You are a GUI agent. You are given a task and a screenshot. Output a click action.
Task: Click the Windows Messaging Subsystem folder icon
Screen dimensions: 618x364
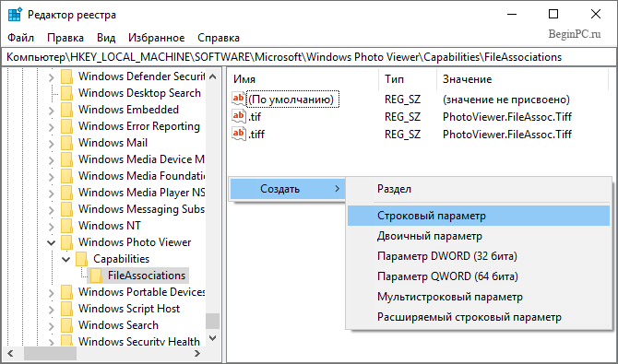67,209
